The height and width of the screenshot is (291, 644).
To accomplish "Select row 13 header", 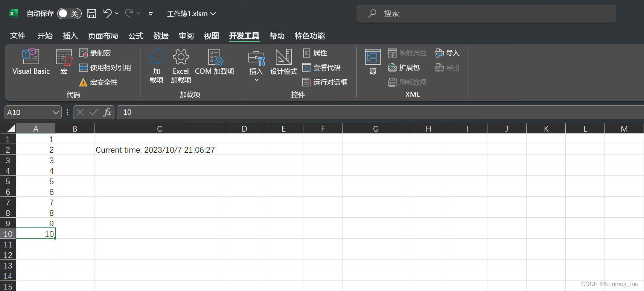I will coord(8,265).
